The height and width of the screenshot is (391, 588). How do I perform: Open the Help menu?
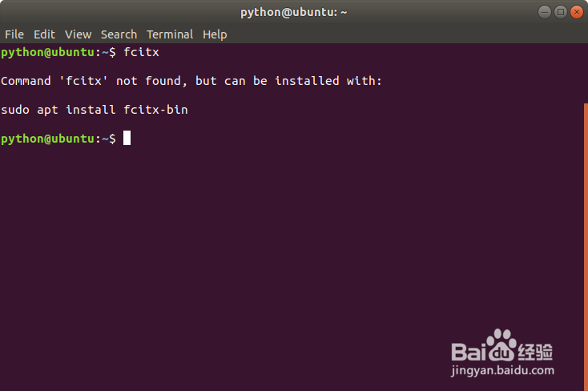coord(215,34)
